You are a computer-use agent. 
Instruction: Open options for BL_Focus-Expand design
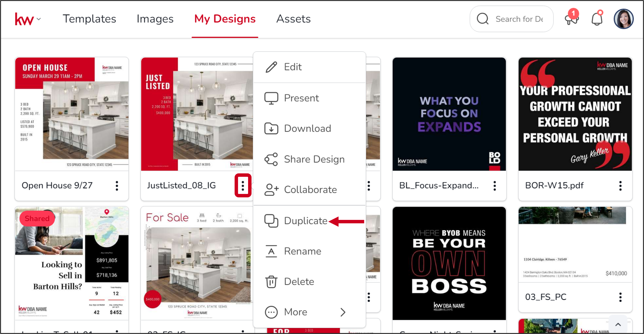pos(495,186)
